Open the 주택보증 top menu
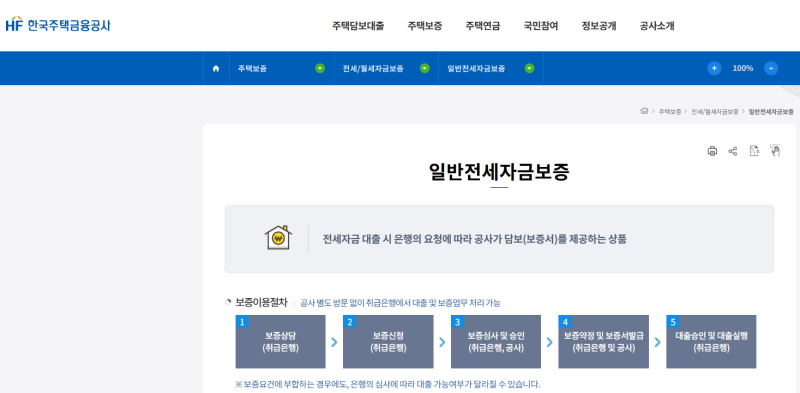 [x=424, y=26]
